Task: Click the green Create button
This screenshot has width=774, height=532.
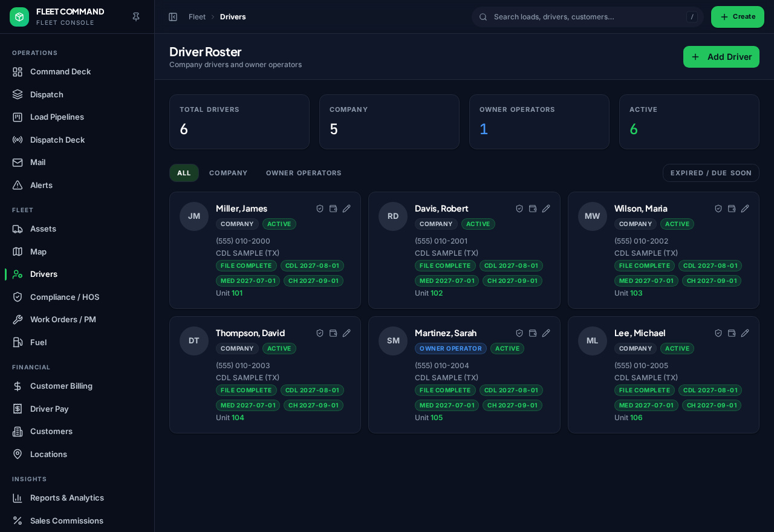Action: [x=738, y=17]
